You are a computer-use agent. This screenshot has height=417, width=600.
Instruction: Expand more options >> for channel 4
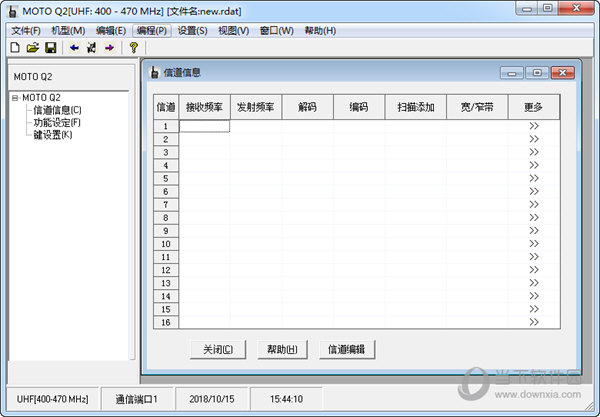pos(534,165)
